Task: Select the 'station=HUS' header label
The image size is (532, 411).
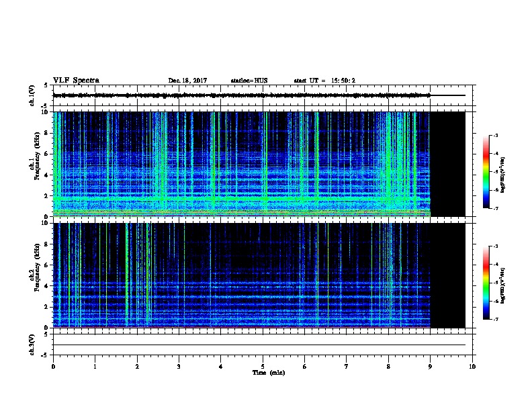Action: tap(249, 81)
